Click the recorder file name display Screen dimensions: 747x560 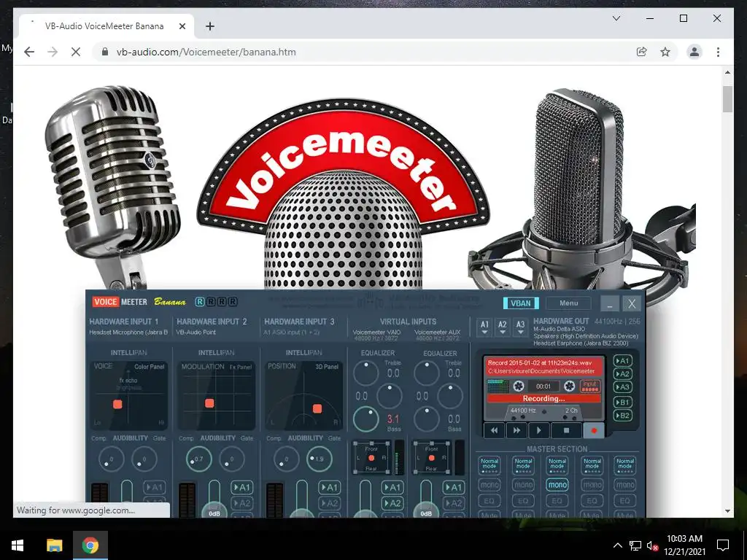coord(543,367)
